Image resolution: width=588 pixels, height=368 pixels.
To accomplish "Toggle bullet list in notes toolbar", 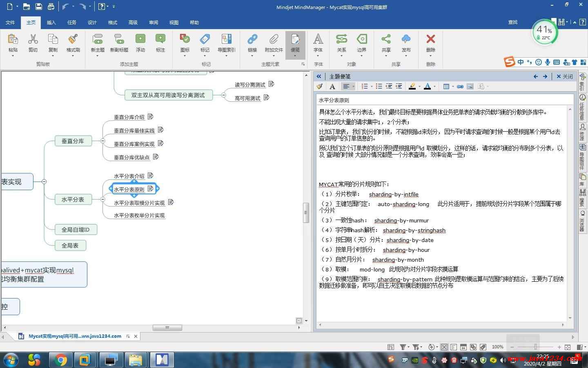I will [379, 86].
